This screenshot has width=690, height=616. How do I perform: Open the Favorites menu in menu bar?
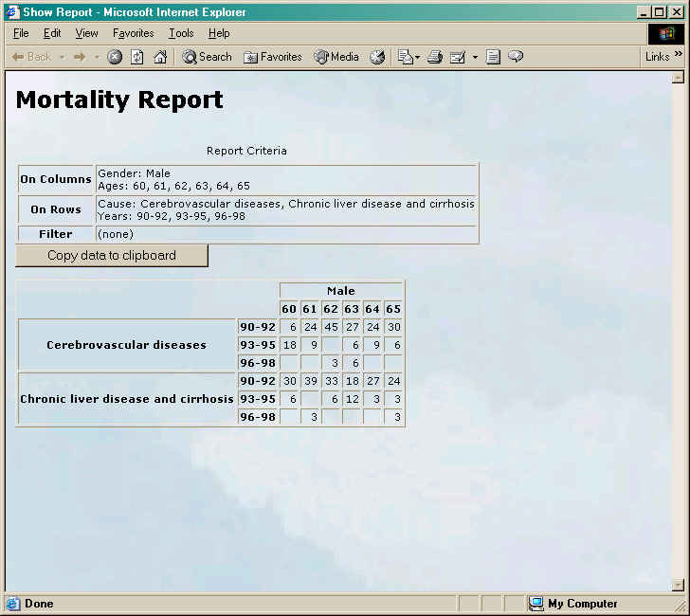coord(133,33)
